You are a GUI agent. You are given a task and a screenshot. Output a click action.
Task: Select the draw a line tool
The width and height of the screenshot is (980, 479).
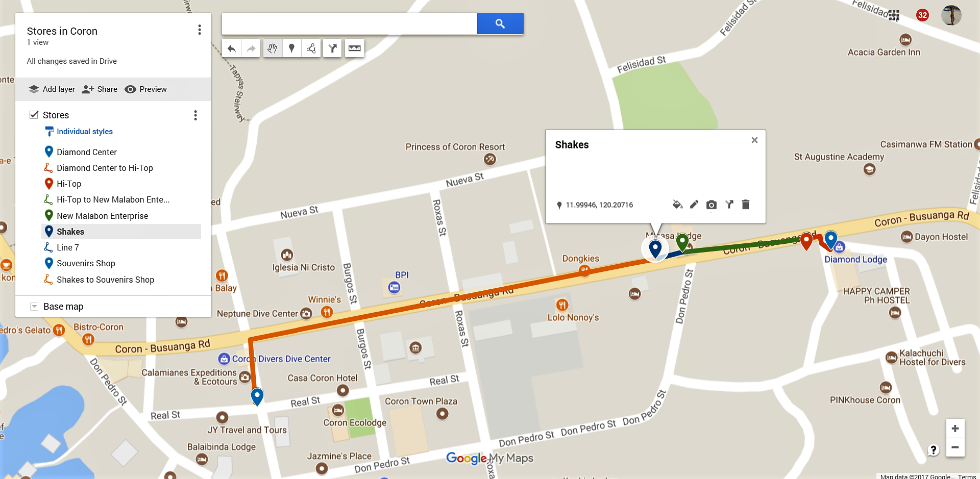pyautogui.click(x=311, y=48)
